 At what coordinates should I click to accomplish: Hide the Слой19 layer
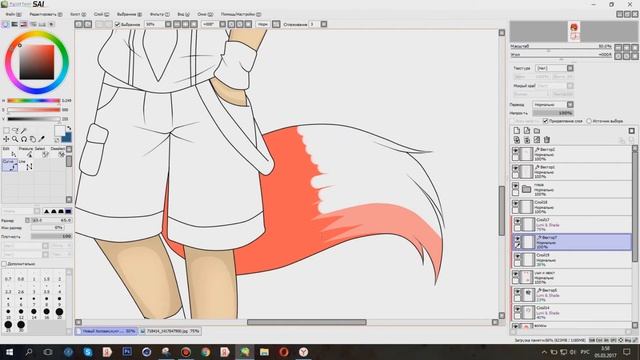point(517,256)
